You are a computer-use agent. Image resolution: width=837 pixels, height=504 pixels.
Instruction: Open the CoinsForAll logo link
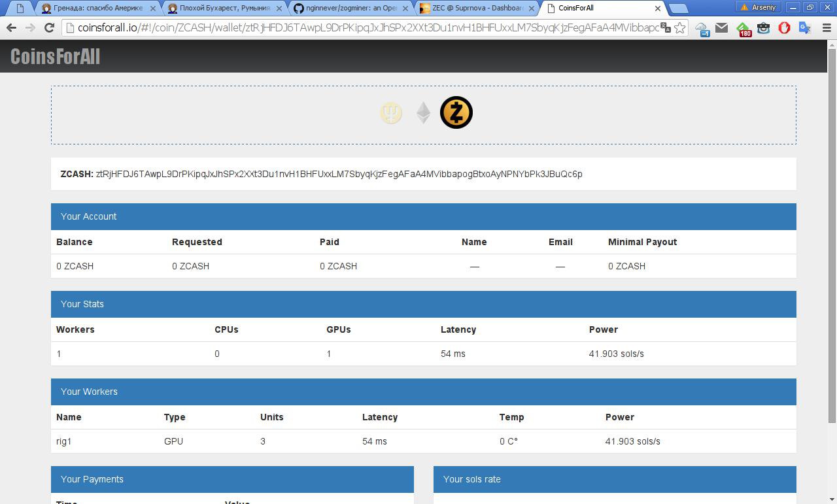[x=56, y=56]
